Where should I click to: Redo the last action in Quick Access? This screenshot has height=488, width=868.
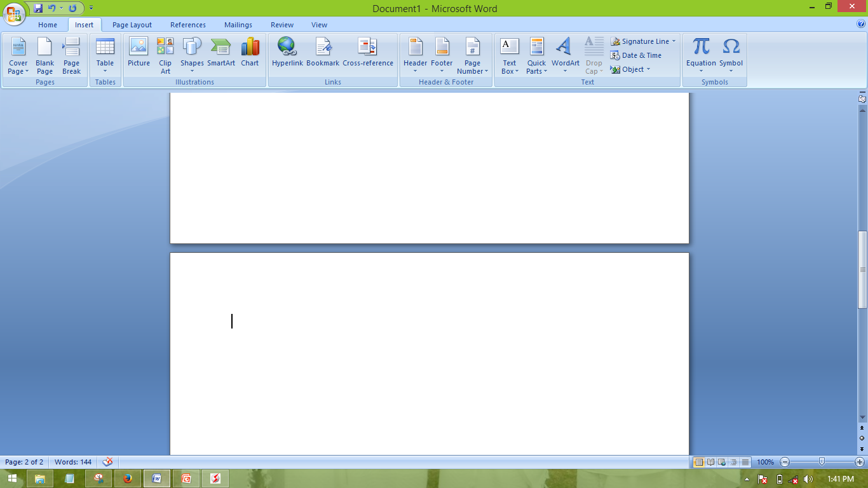tap(72, 8)
